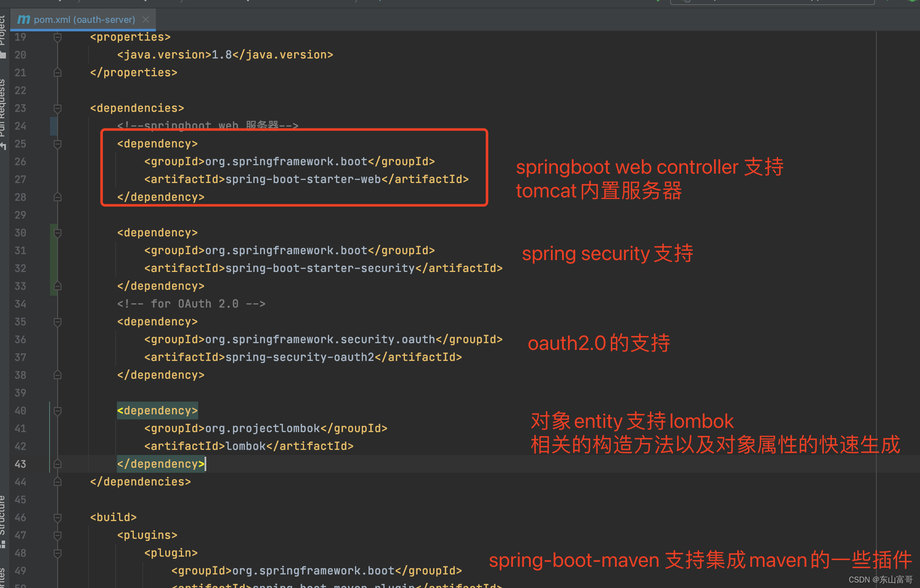Click the artifactId spring-boot-starter-web text

(x=303, y=180)
